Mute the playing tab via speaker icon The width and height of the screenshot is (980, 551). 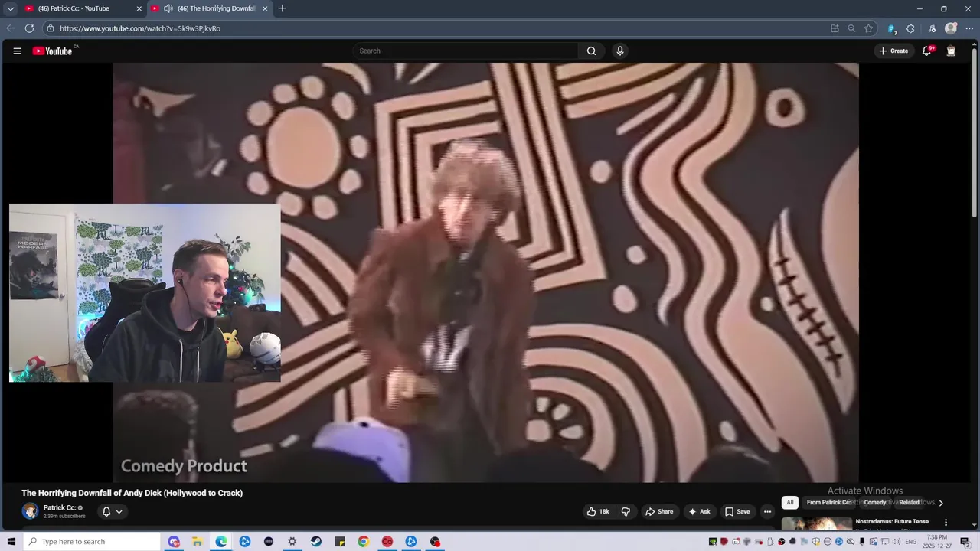point(168,8)
